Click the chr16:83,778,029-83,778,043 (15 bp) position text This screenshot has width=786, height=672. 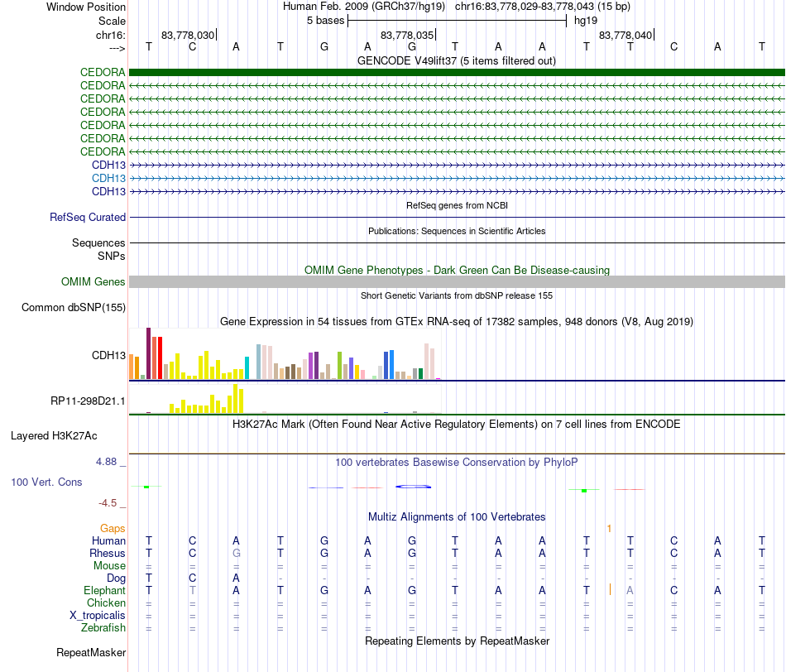[x=543, y=7]
